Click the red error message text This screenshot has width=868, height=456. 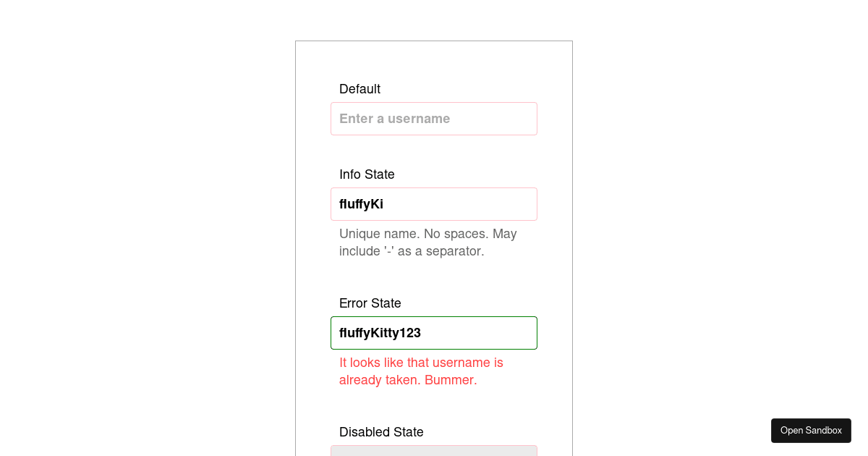pyautogui.click(x=421, y=371)
